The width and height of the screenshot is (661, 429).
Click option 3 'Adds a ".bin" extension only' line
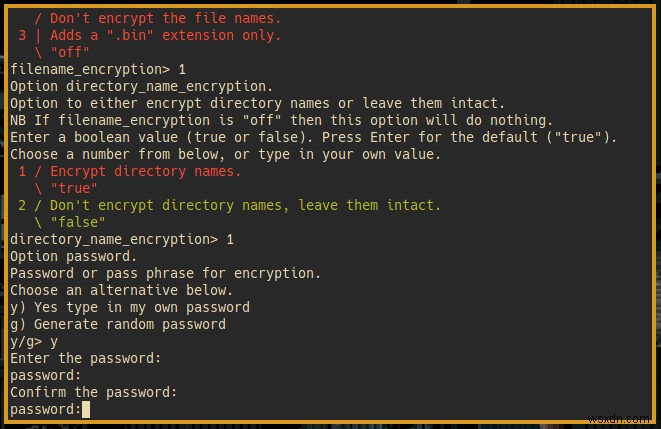click(150, 35)
